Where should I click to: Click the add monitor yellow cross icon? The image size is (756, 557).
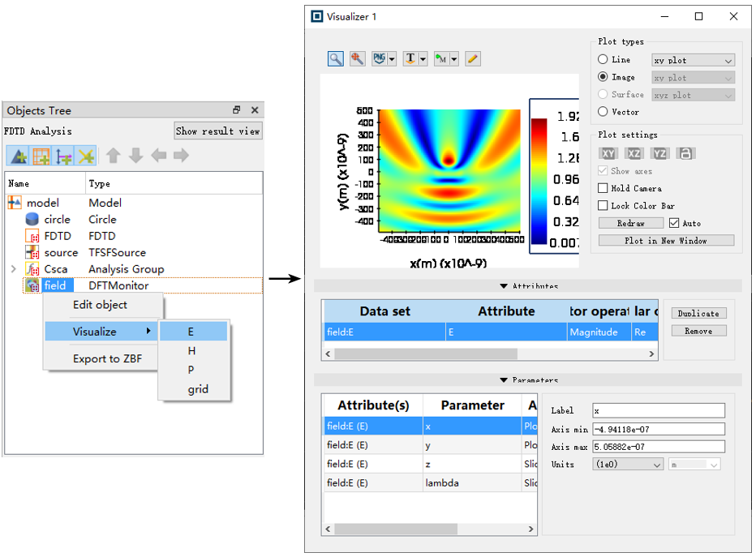point(85,156)
